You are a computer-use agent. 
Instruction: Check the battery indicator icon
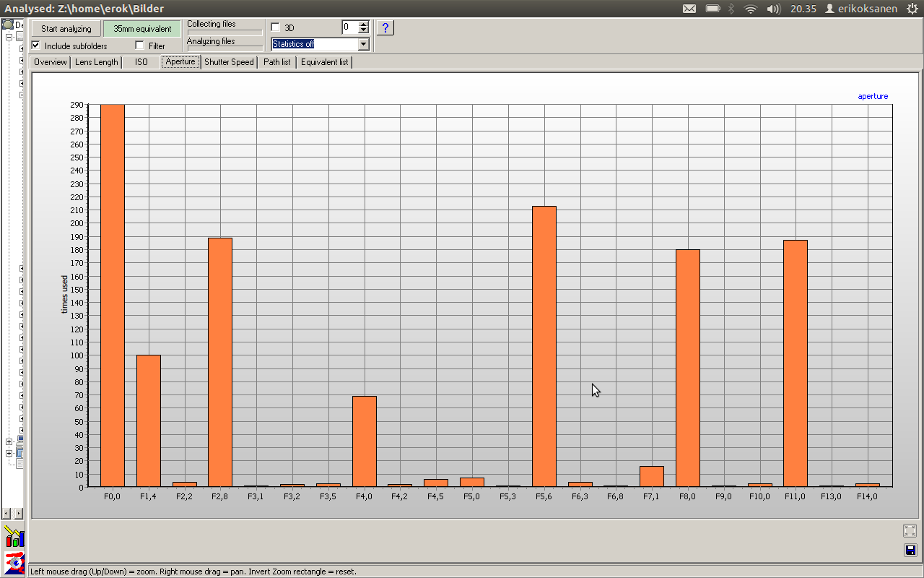(712, 9)
